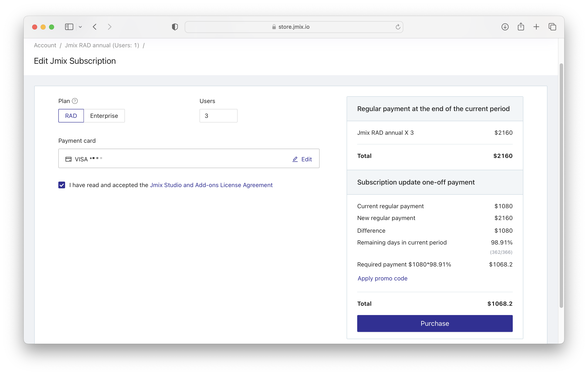Open the Account breadcrumb link
Viewport: 588px width, 375px height.
point(45,45)
